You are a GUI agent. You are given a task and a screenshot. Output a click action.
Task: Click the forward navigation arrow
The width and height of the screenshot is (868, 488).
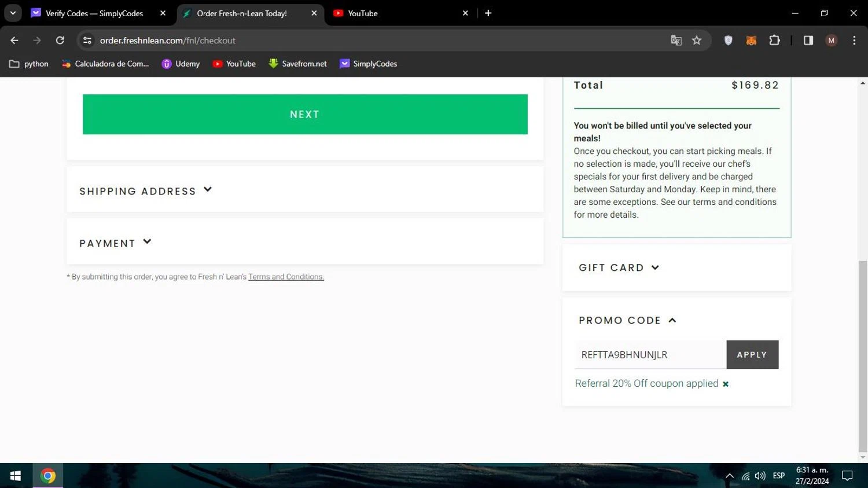37,41
